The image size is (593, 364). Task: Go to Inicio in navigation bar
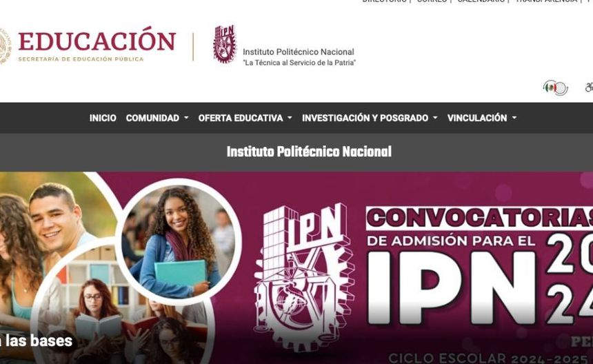pyautogui.click(x=103, y=118)
